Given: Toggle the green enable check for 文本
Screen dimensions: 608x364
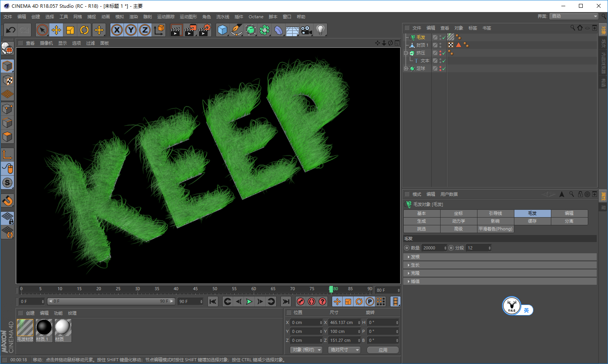Looking at the screenshot, I should point(444,61).
